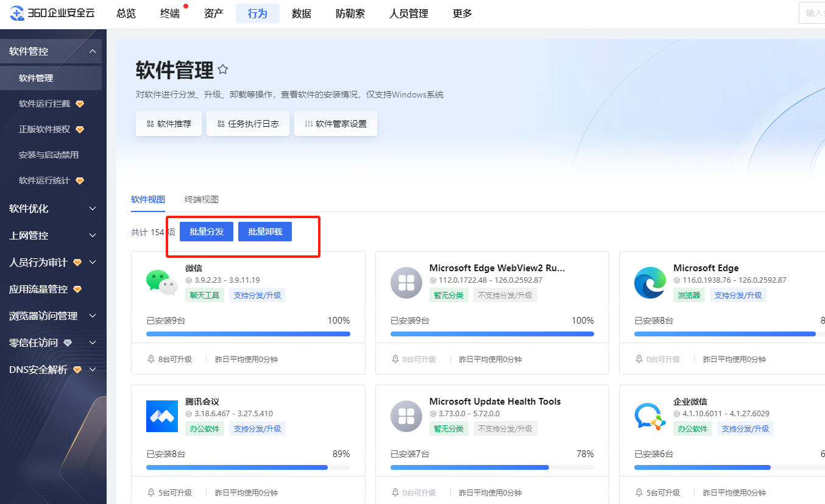This screenshot has height=504, width=825.
Task: Click the bell icon in 腾讯会议 card
Action: point(151,492)
